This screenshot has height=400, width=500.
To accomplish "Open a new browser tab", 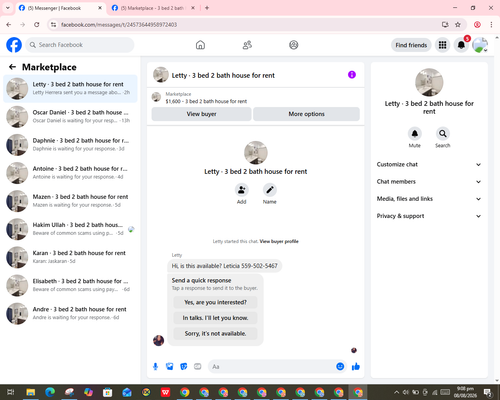I will 207,8.
